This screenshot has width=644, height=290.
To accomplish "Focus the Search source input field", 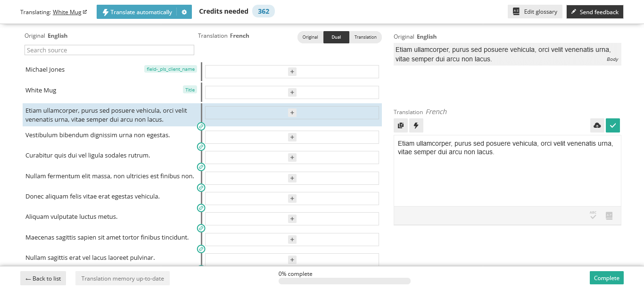I will point(109,50).
